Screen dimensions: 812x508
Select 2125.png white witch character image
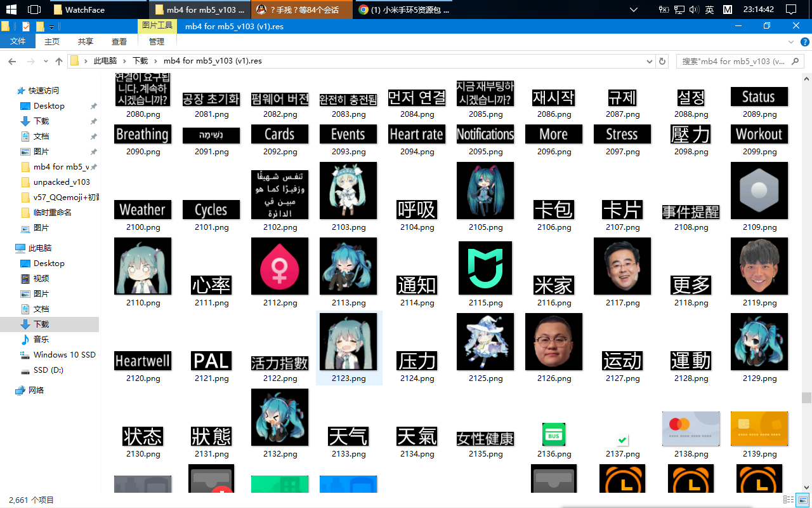[x=485, y=342]
